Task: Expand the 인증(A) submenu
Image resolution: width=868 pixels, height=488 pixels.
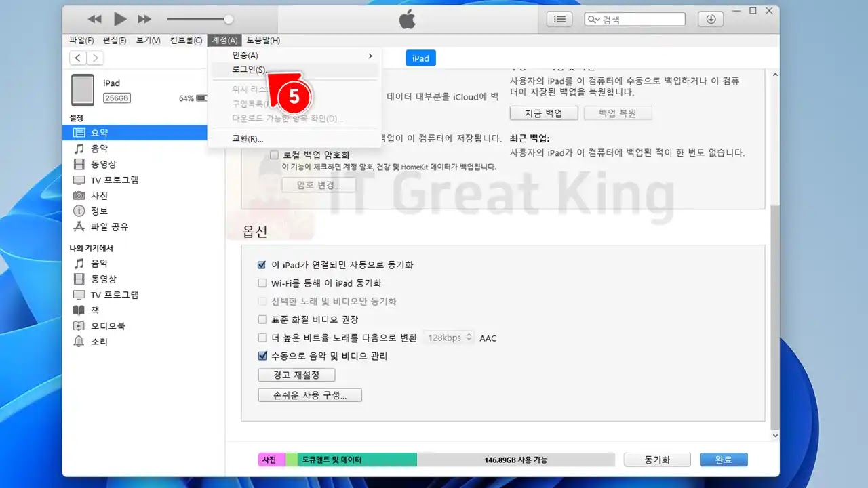Action: point(295,56)
